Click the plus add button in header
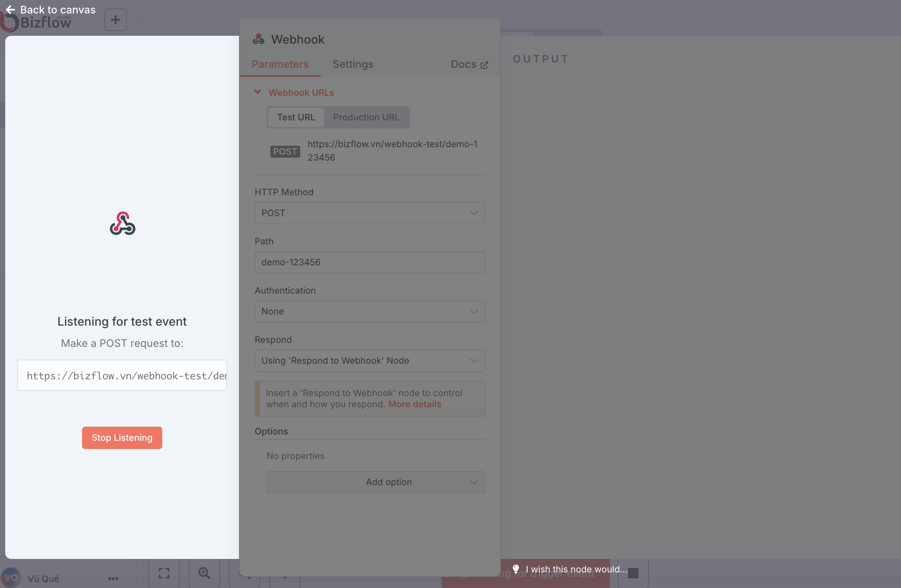The image size is (901, 588). pos(116,20)
